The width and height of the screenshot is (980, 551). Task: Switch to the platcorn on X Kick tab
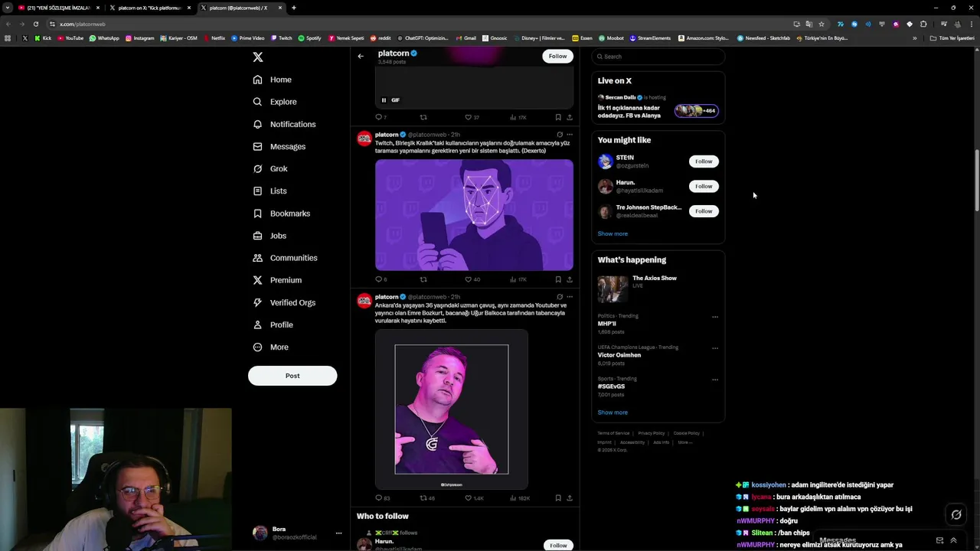[x=149, y=8]
